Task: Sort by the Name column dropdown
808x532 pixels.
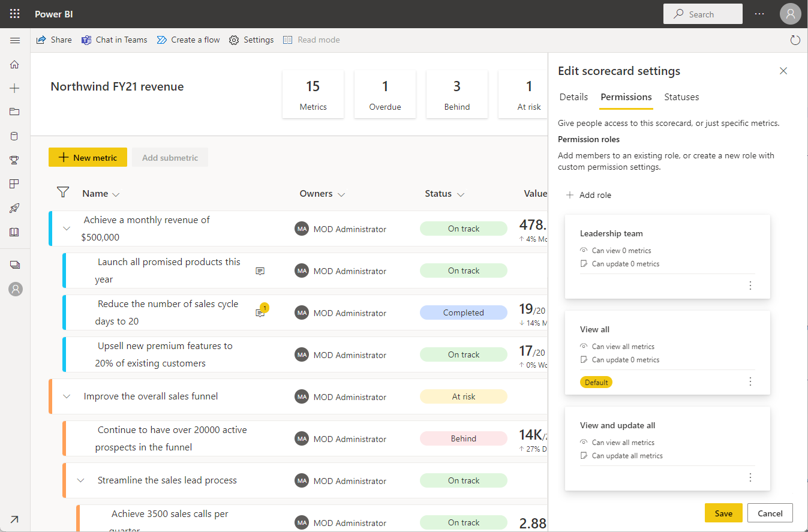Action: tap(116, 194)
